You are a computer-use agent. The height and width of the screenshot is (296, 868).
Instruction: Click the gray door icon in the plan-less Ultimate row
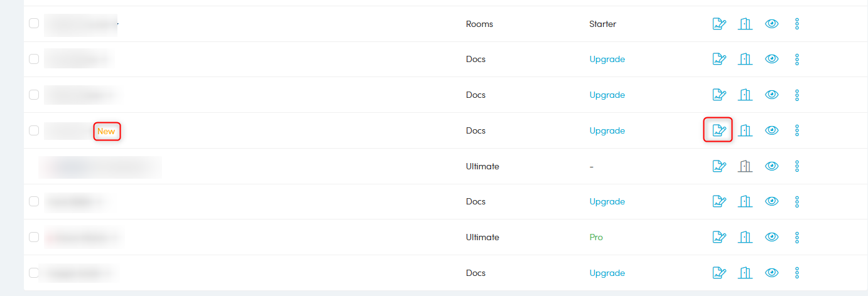click(x=746, y=166)
